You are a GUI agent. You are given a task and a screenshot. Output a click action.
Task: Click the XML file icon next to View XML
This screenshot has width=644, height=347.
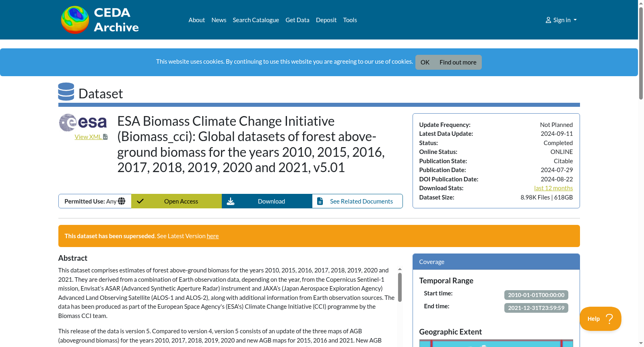(x=105, y=137)
